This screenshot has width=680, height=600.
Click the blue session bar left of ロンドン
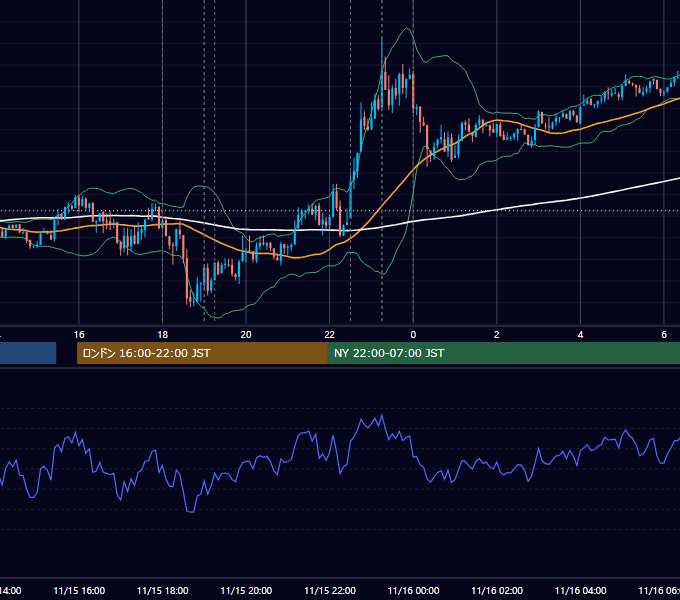pyautogui.click(x=28, y=353)
